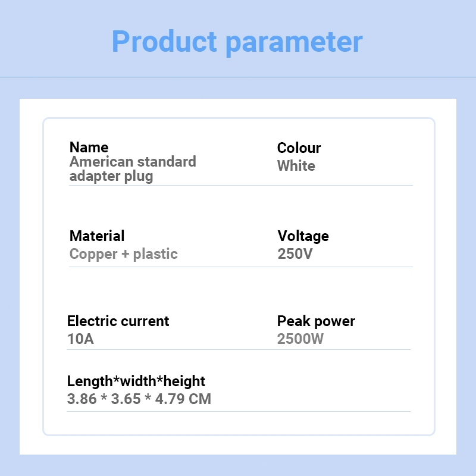The width and height of the screenshot is (476, 476).
Task: Click the word plastic in Material value
Action: [155, 254]
